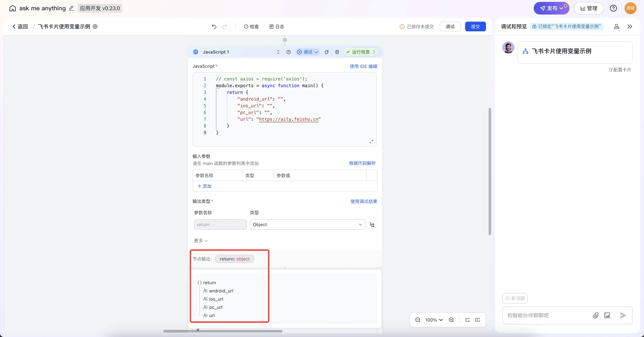Add child field to return object
The width and height of the screenshot is (644, 337).
372,225
